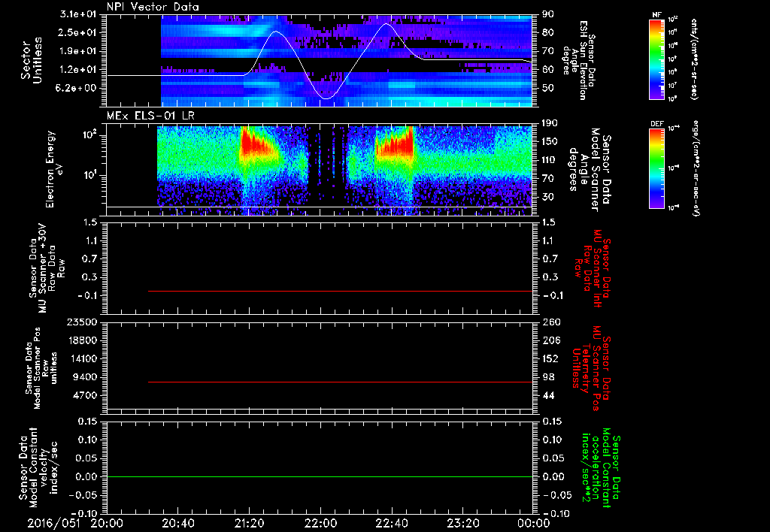Click the DEF color bar units label
This screenshot has width=770, height=532.
[x=696, y=168]
